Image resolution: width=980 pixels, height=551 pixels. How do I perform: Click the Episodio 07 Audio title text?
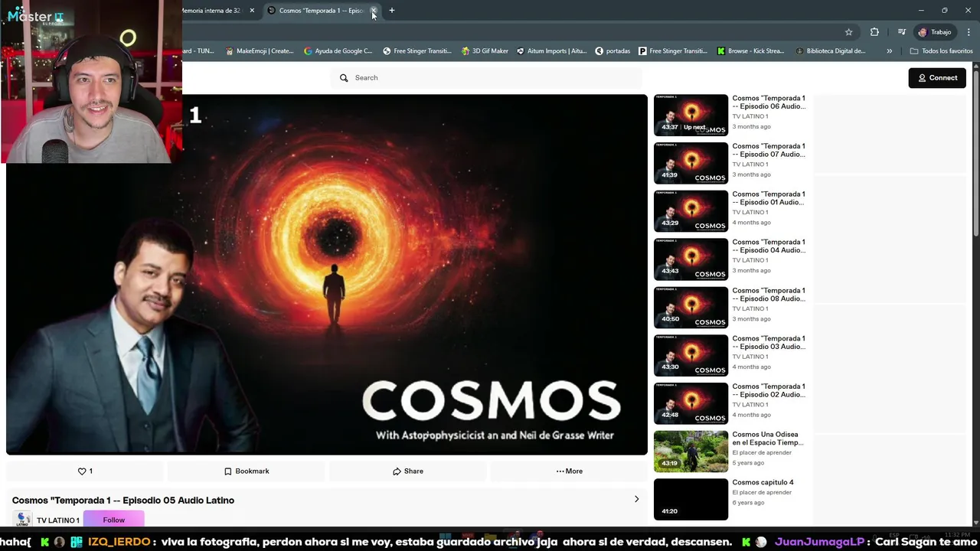point(769,150)
